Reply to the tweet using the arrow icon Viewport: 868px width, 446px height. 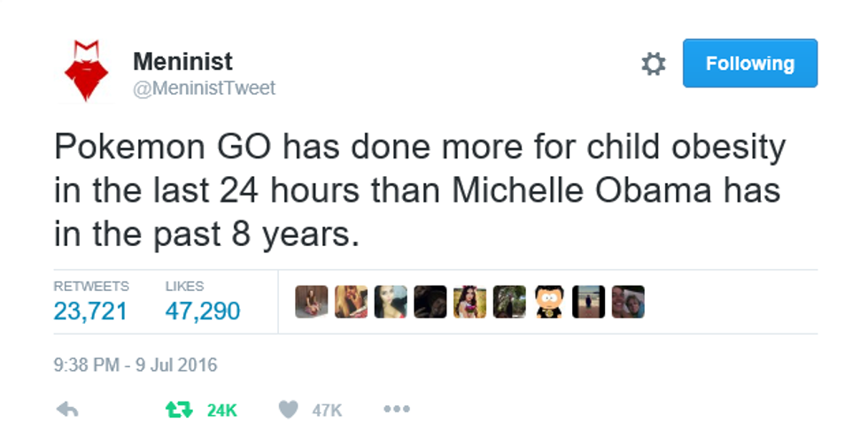(67, 410)
